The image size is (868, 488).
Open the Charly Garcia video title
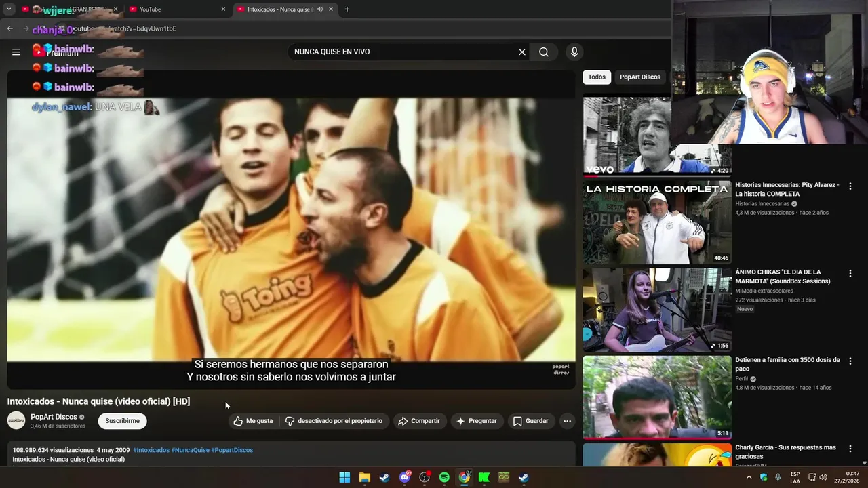(x=785, y=452)
